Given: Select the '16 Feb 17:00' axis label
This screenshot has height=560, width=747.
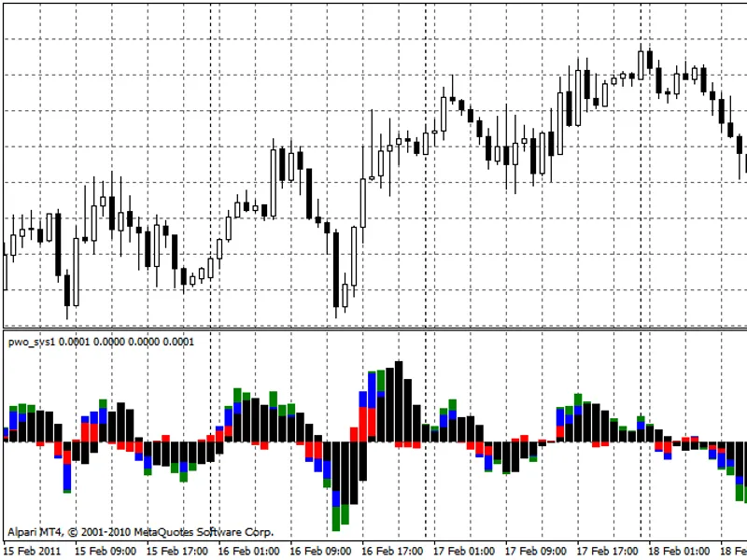Looking at the screenshot, I should pyautogui.click(x=392, y=552).
